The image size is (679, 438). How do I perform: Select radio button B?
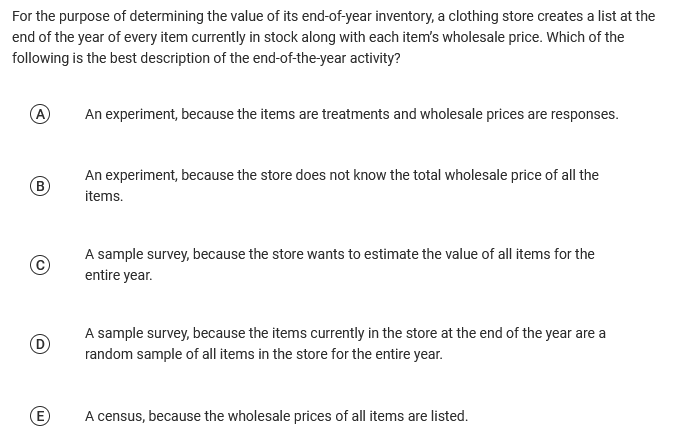[41, 186]
